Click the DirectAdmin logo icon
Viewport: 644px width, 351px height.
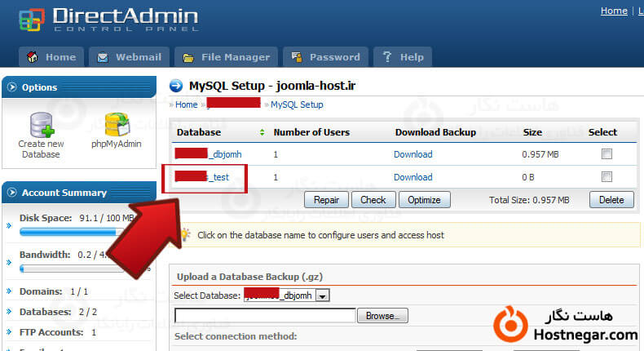[x=32, y=20]
